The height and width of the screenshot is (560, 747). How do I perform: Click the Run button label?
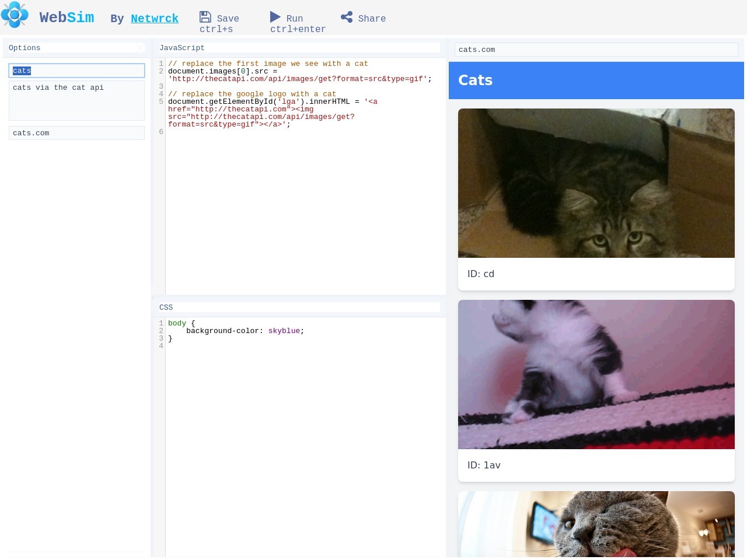(295, 19)
